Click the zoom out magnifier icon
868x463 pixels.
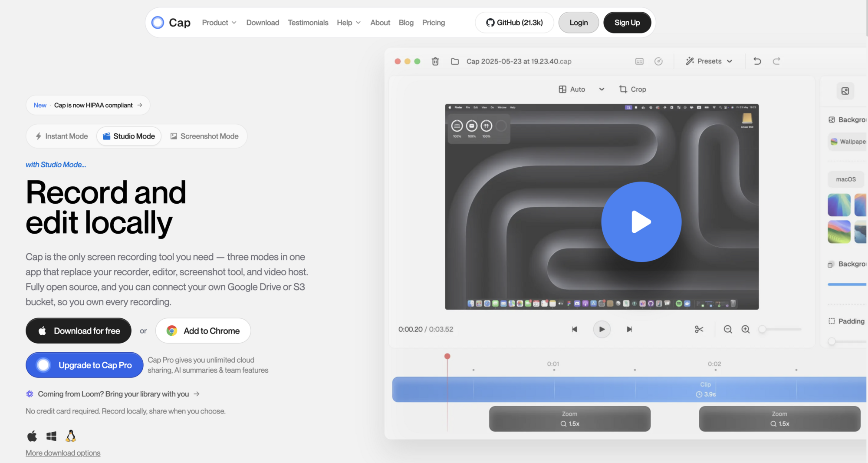click(728, 329)
